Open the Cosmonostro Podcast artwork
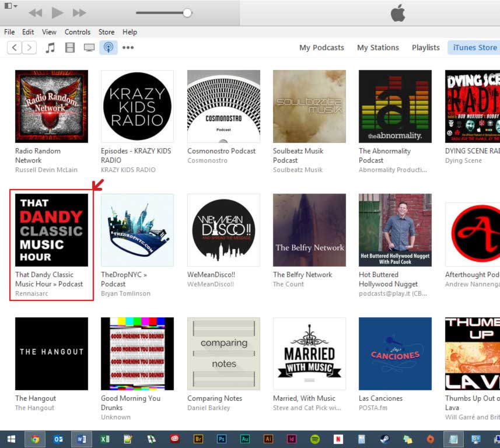Screen dimensions: 500x448 coord(223,107)
